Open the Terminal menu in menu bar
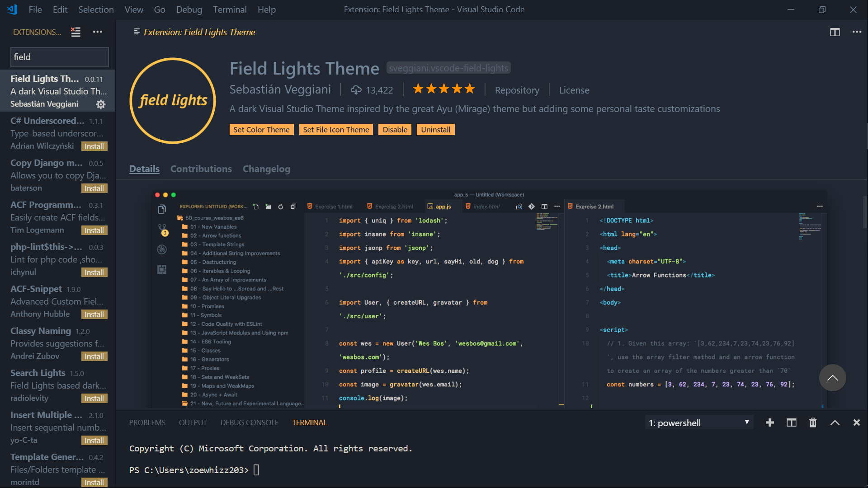Image resolution: width=868 pixels, height=488 pixels. [230, 9]
